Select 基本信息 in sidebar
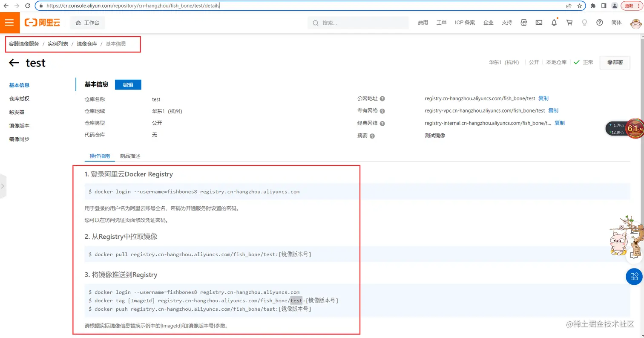Screen dimensions: 644x338 coord(20,85)
